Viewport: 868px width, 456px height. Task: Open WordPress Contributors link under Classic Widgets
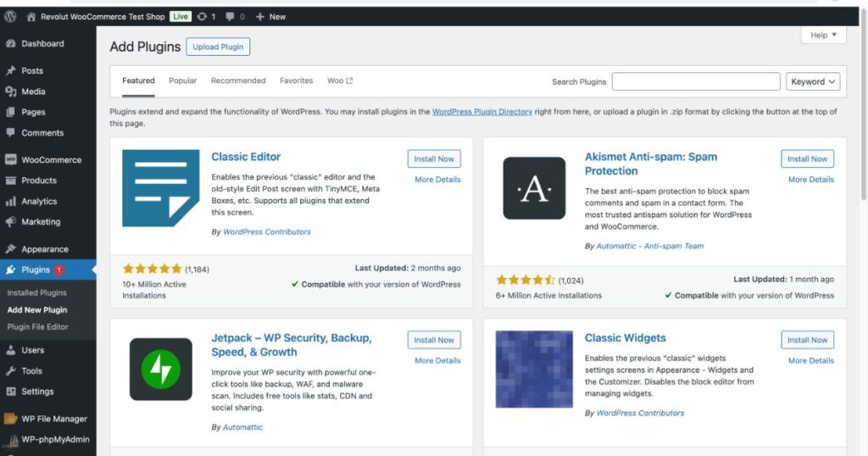[640, 413]
